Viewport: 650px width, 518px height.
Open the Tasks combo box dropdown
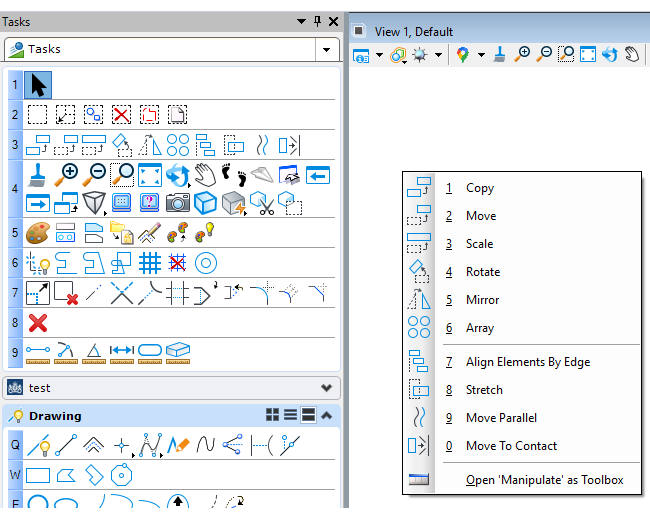pos(328,49)
